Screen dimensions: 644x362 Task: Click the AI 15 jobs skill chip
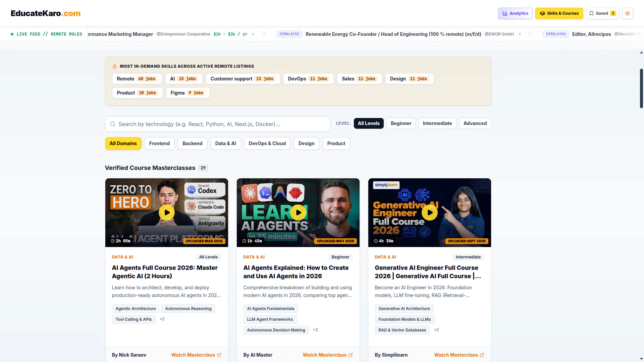pyautogui.click(x=184, y=79)
